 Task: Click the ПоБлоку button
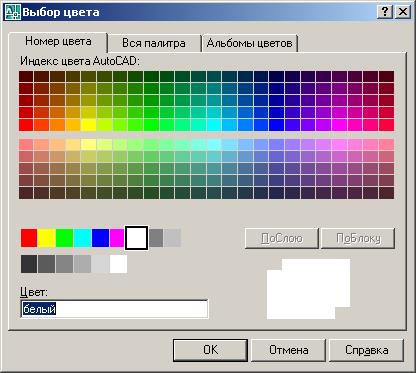click(x=358, y=238)
